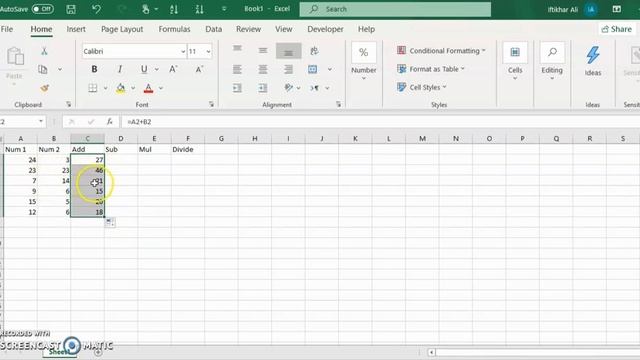The image size is (640, 360).
Task: Click the Font Color red A
Action: tap(149, 88)
